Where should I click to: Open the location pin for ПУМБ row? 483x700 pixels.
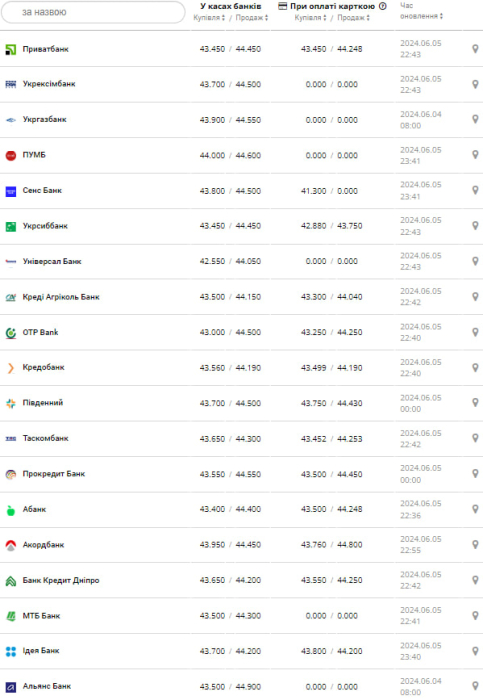(x=475, y=154)
